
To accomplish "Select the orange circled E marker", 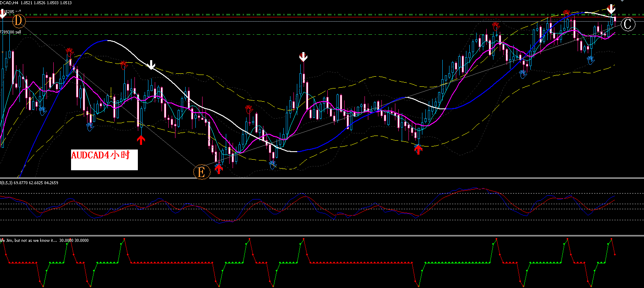I will (201, 172).
